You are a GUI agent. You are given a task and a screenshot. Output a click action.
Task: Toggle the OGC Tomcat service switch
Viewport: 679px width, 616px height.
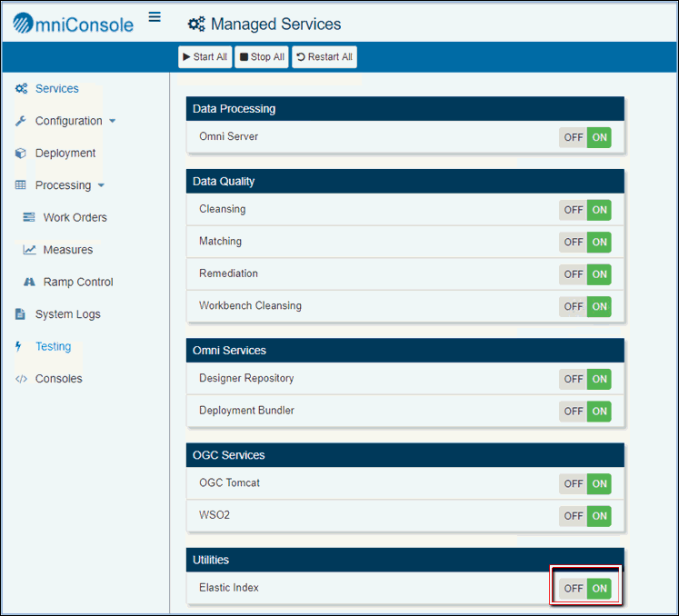pyautogui.click(x=584, y=483)
